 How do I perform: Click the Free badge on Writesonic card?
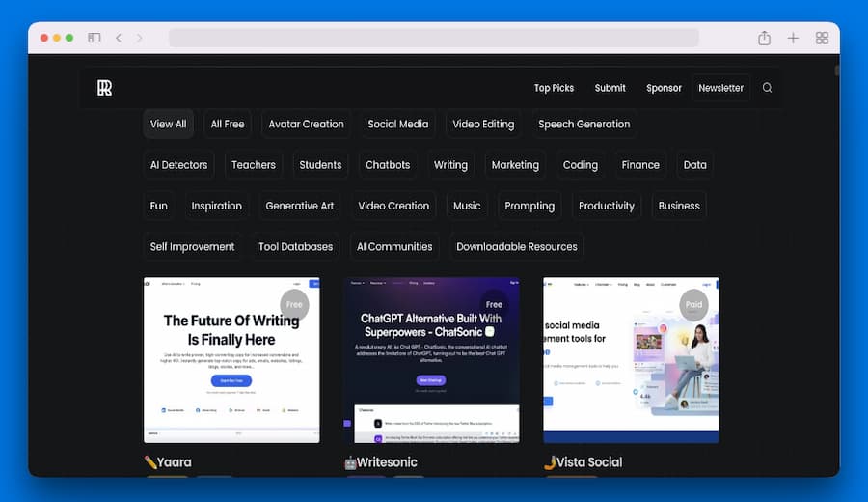[494, 304]
